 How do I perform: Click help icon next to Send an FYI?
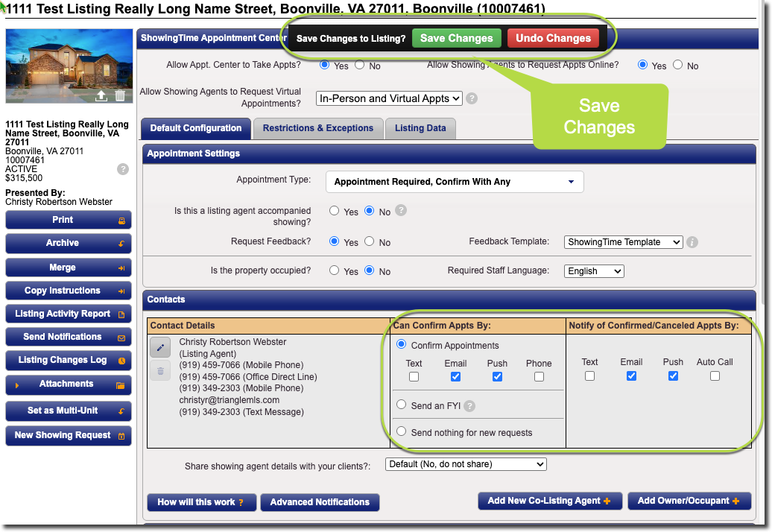pos(469,406)
